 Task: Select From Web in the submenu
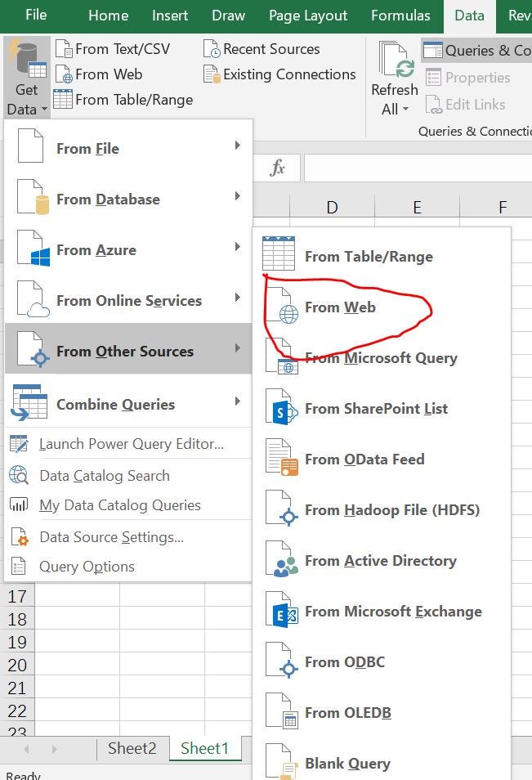pos(339,307)
